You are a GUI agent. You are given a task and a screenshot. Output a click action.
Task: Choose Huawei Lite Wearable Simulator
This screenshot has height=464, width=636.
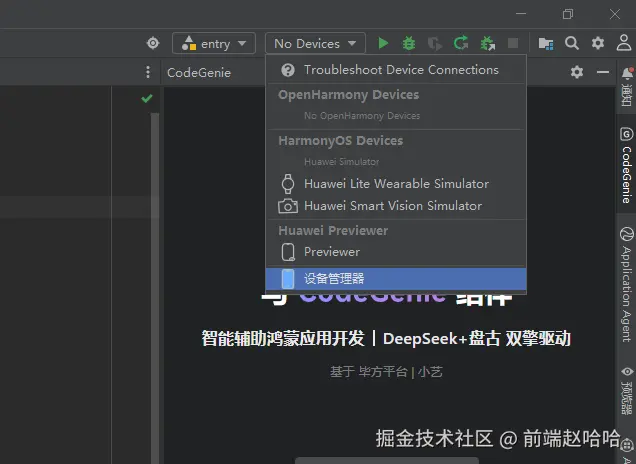coord(396,184)
